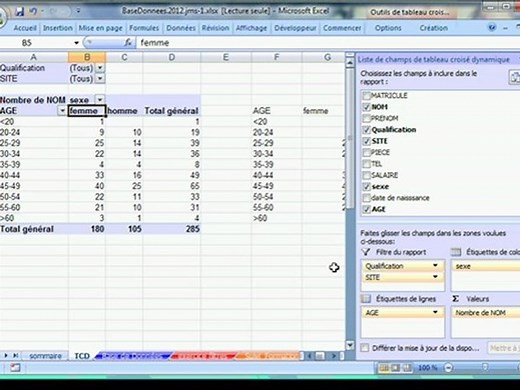
Task: Open the Révision ribbon tab
Action: (x=215, y=28)
